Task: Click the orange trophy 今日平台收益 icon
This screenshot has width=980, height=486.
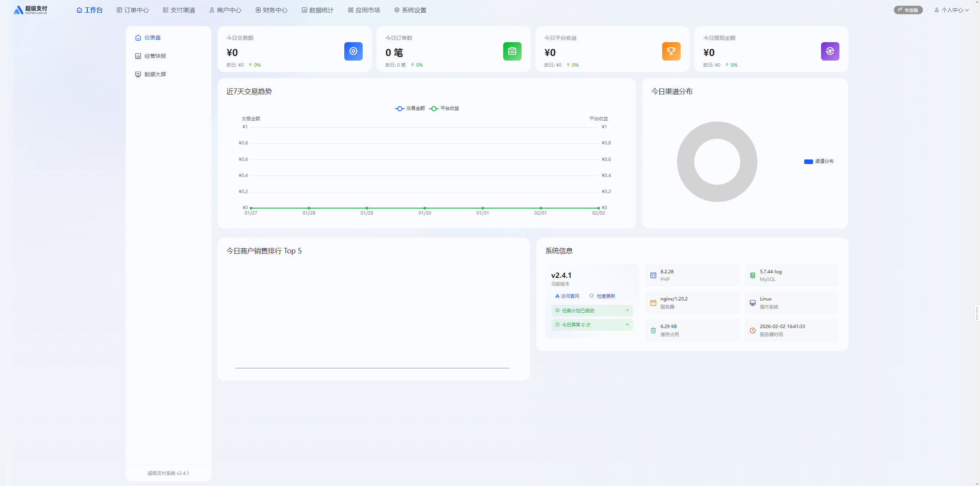Action: tap(671, 51)
